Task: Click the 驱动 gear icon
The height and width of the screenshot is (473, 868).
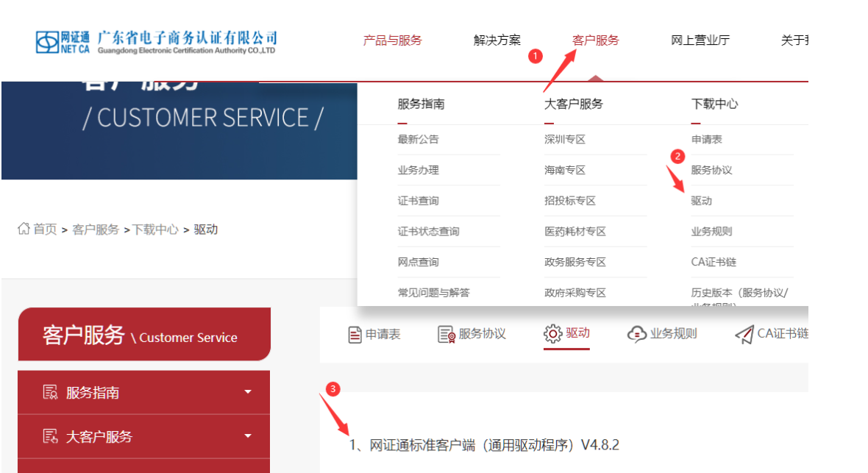Action: (x=552, y=334)
